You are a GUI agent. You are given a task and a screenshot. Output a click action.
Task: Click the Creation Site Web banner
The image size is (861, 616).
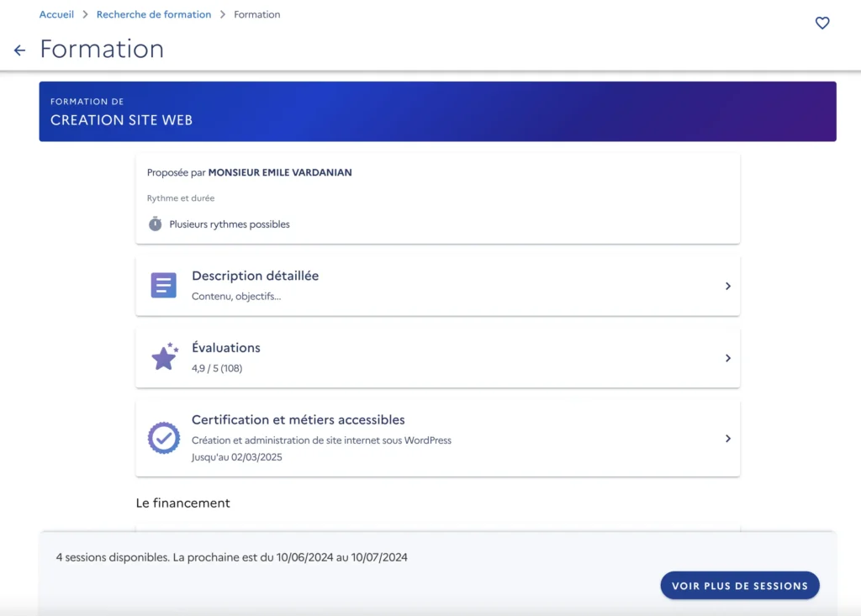point(437,111)
